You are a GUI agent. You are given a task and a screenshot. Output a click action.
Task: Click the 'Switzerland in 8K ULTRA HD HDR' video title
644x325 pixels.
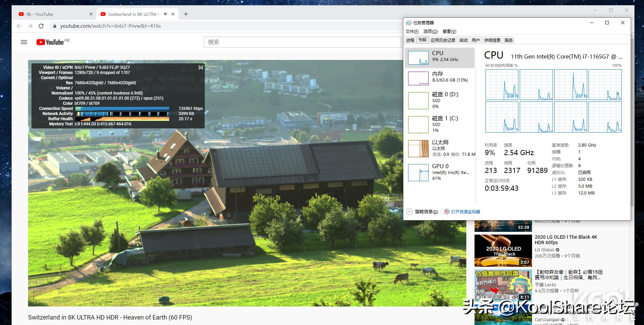(110, 317)
